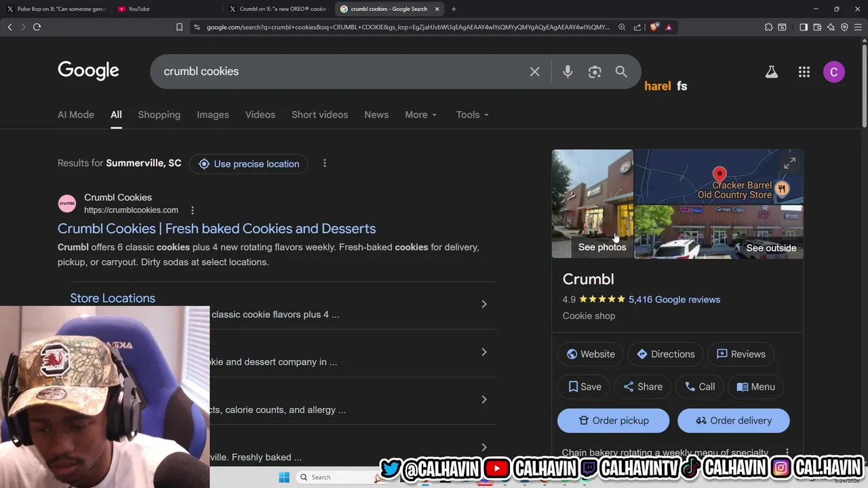
Task: Bookmark this page in the address bar
Action: pos(179,27)
